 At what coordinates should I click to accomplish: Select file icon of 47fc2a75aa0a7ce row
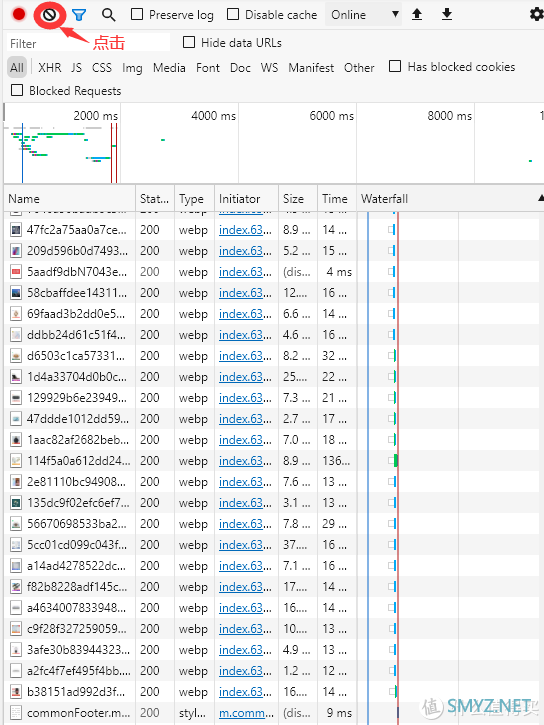(x=16, y=230)
